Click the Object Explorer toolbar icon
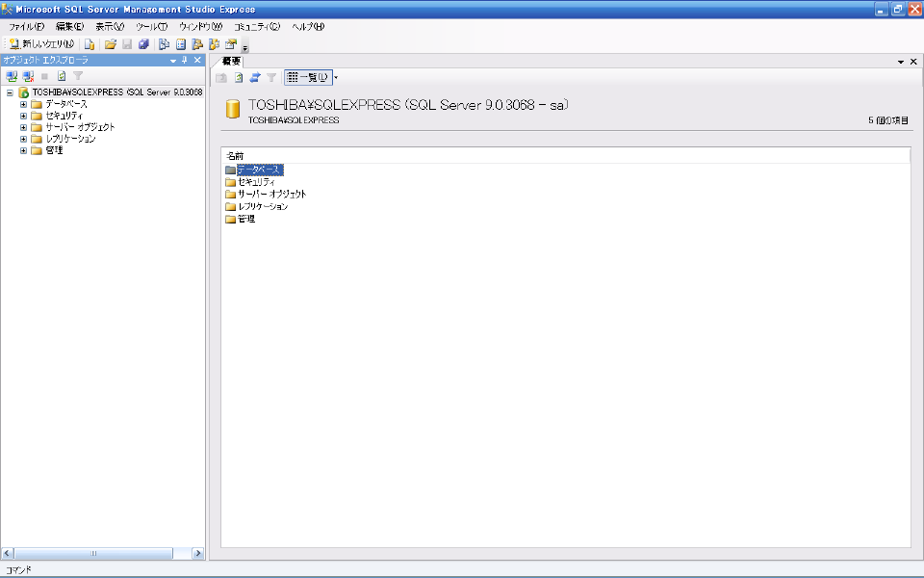This screenshot has height=578, width=924. point(197,44)
